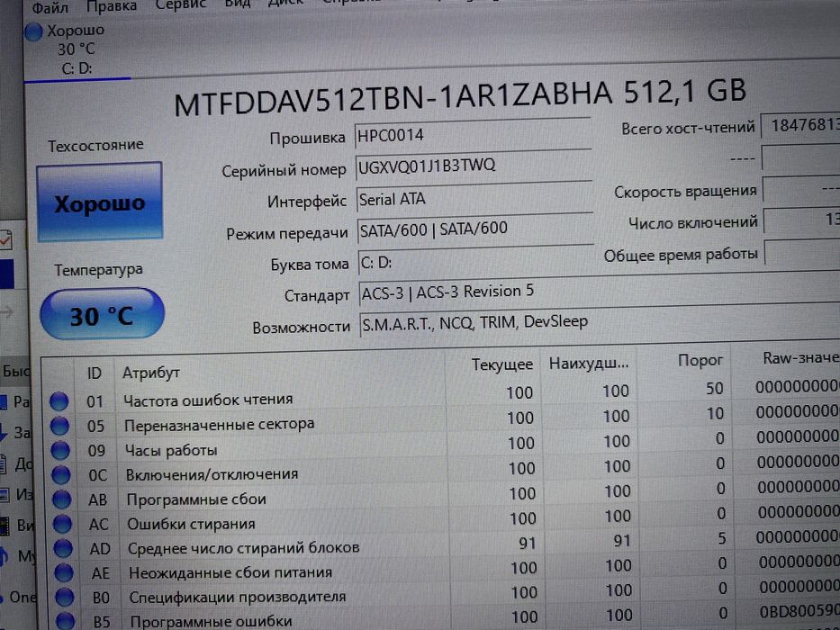Click the ID column header
Screen dimensions: 840x630
click(x=95, y=373)
